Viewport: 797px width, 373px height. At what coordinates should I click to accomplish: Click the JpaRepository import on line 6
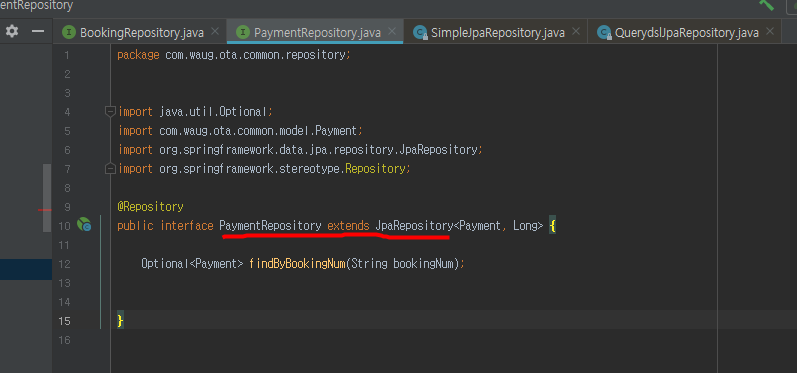pyautogui.click(x=300, y=150)
